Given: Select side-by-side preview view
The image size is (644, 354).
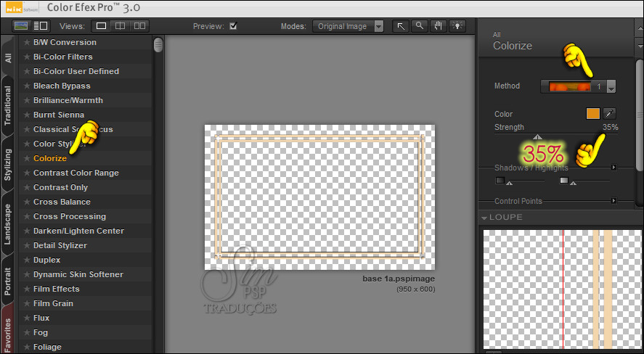Looking at the screenshot, I should pos(139,26).
